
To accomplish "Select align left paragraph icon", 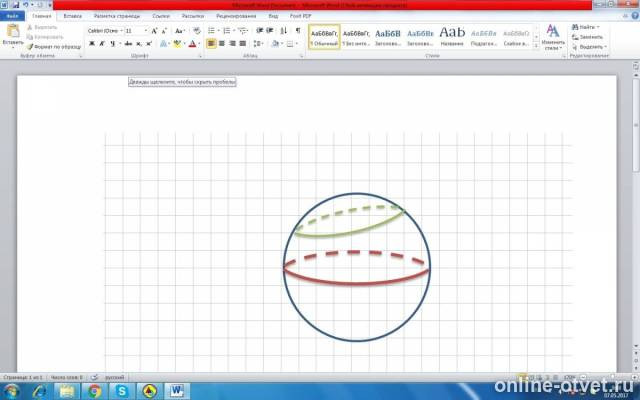I will pyautogui.click(x=211, y=44).
